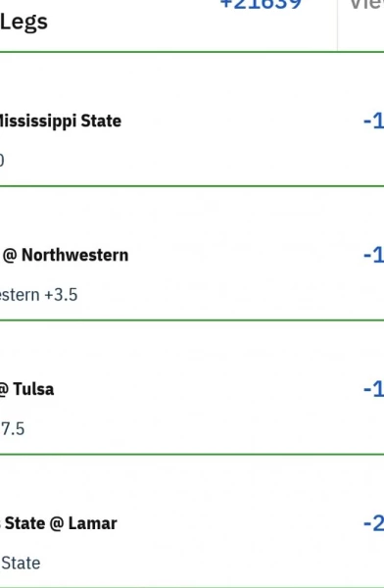
Task: Click the pick text under Mississippi State
Action: pyautogui.click(x=2, y=160)
